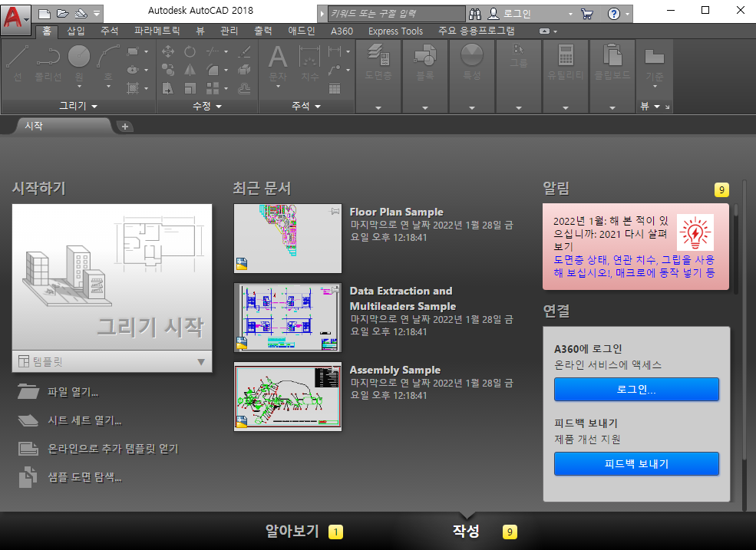Click the plus new drawing tab button
The image size is (756, 550).
point(125,127)
